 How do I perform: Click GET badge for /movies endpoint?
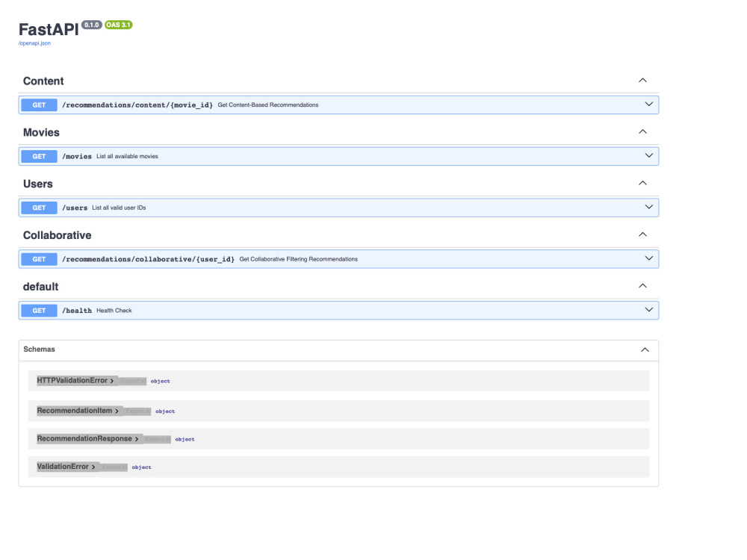point(39,157)
